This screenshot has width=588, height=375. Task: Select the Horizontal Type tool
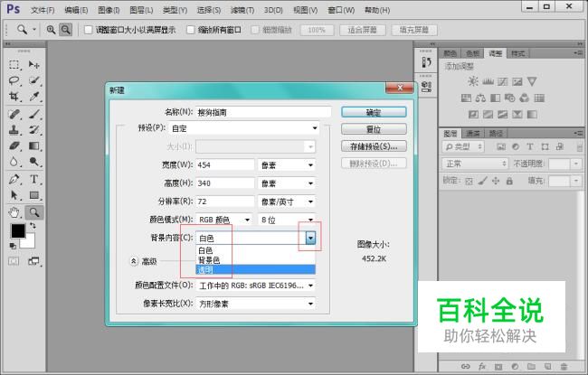(34, 179)
